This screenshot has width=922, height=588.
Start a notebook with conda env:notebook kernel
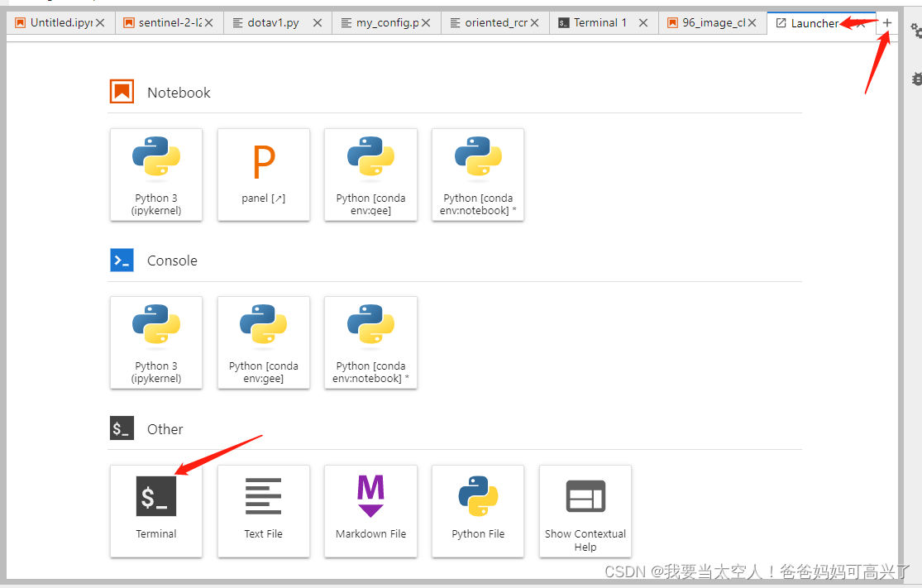477,174
